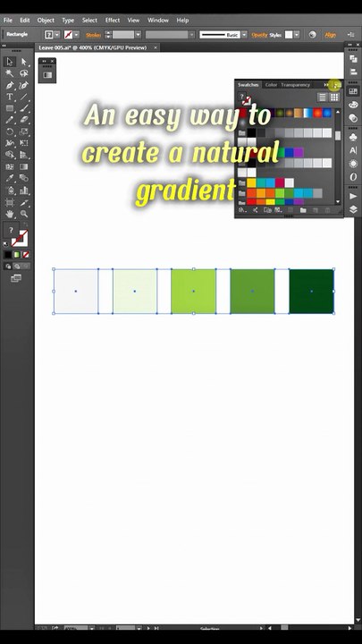Select the Shape Builder tool

pos(10,155)
